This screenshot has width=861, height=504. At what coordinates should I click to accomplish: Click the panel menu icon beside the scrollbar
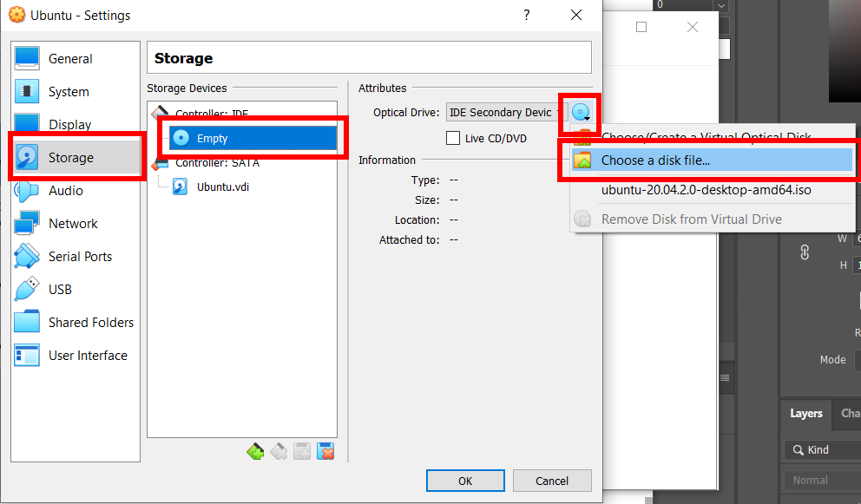tap(725, 377)
